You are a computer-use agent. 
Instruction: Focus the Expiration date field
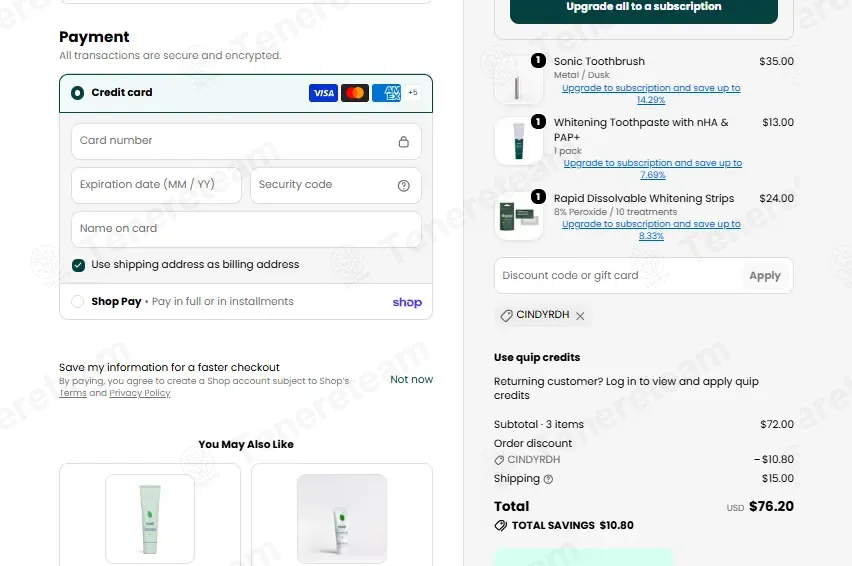156,185
